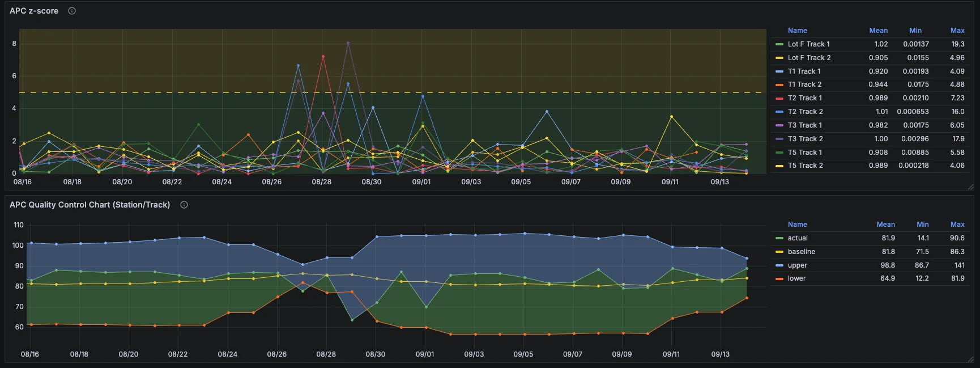Open color picker for T3 Track 1 swatch
This screenshot has height=368, width=980.
coord(779,125)
